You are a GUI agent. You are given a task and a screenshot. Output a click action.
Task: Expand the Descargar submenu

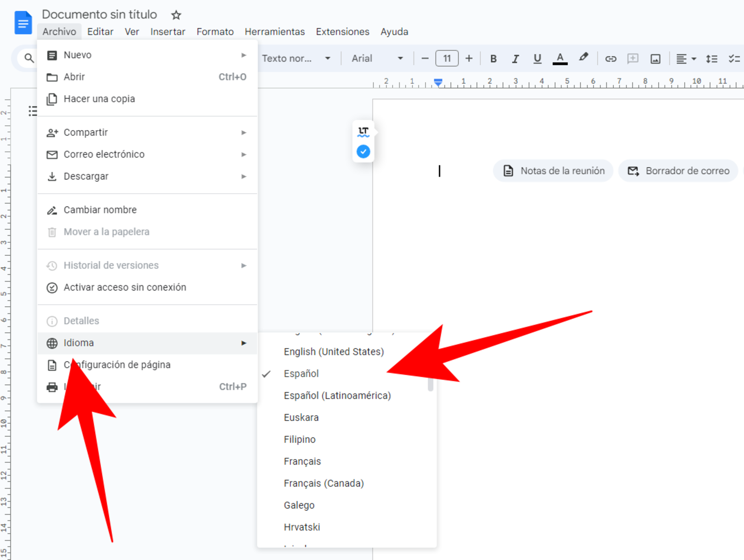(147, 176)
